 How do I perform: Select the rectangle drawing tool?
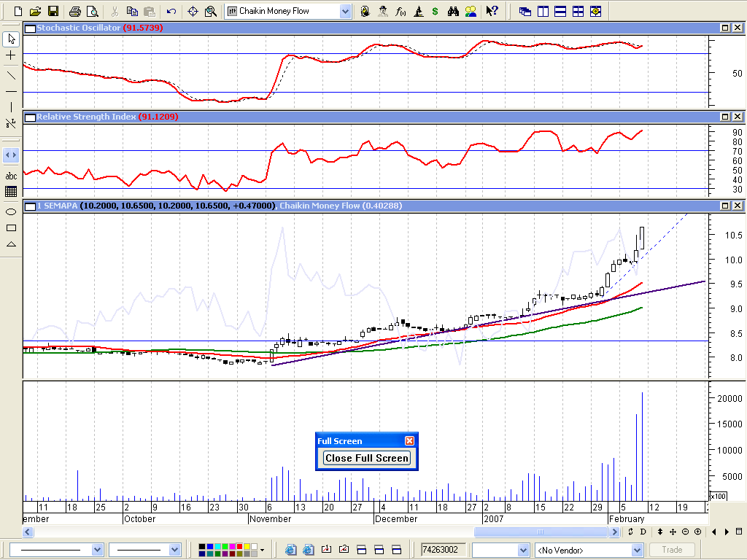tap(11, 227)
